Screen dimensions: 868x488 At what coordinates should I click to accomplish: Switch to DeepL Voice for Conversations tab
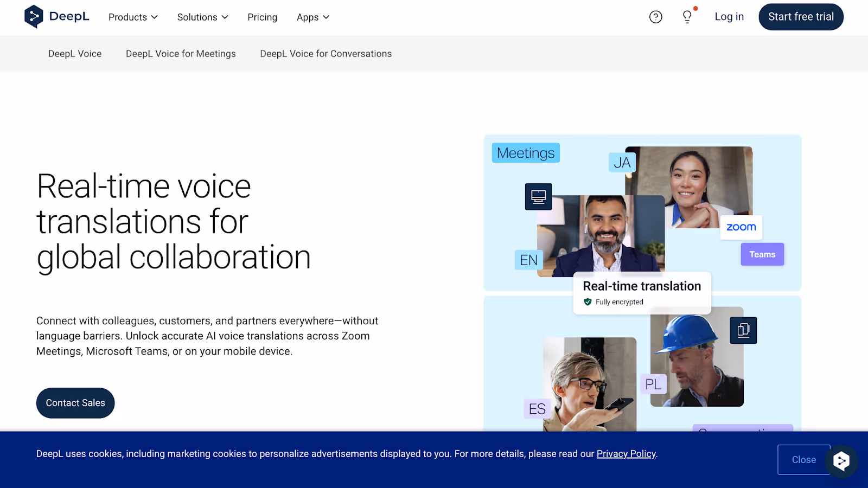[x=326, y=54]
